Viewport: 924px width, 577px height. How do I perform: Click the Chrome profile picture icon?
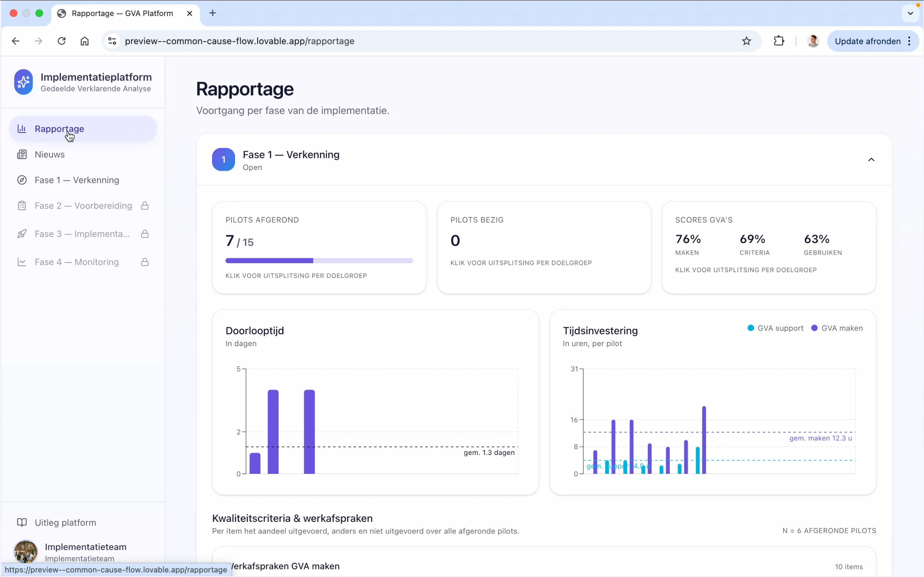coord(813,41)
